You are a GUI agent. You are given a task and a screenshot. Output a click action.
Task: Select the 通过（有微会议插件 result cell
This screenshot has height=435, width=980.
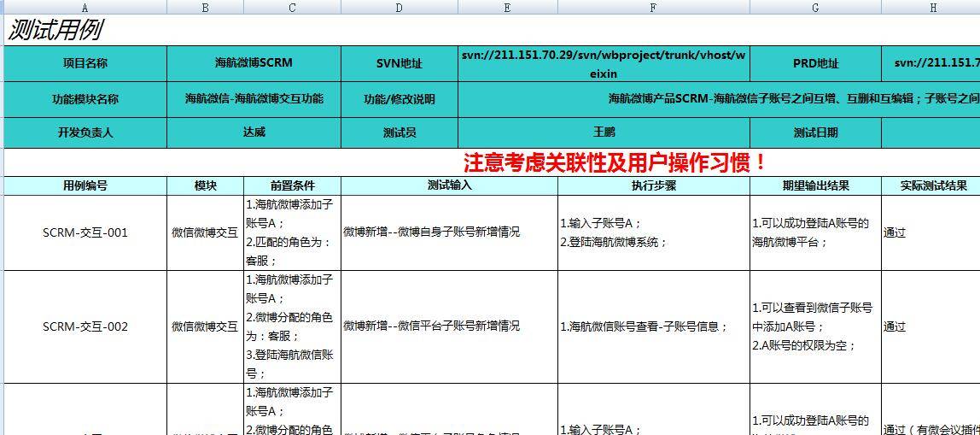[930, 409]
